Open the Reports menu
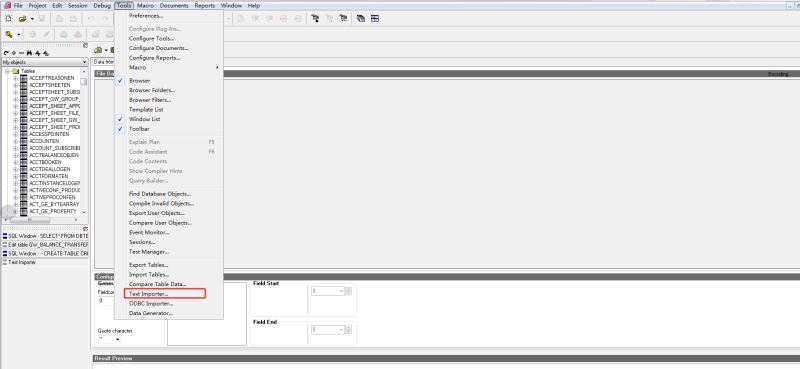 pos(205,6)
